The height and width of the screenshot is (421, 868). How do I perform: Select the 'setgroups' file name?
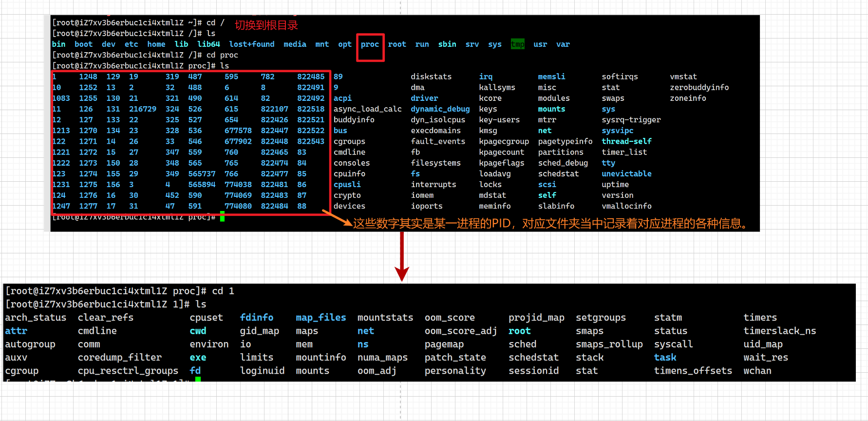click(601, 318)
